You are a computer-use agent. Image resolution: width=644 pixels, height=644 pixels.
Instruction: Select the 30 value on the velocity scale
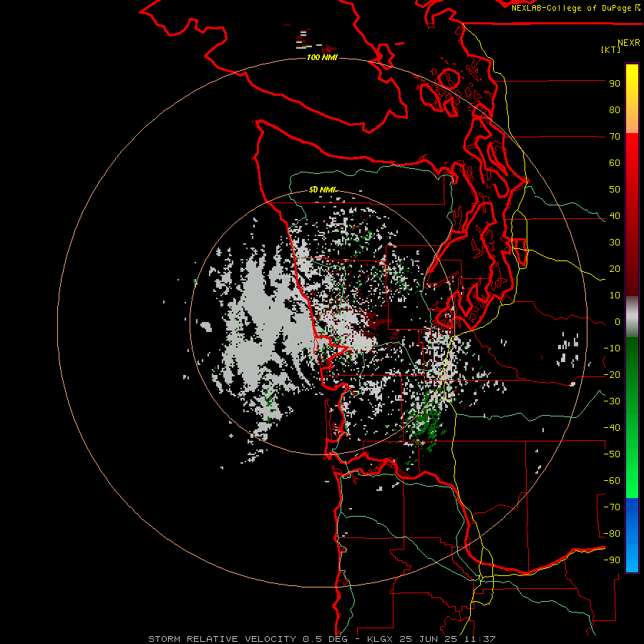pyautogui.click(x=615, y=243)
